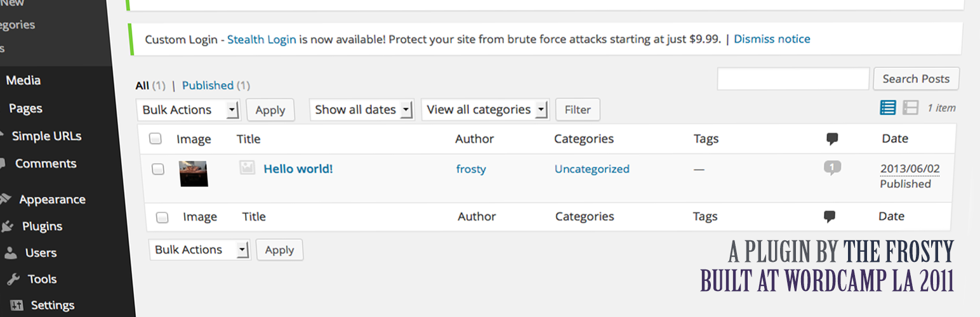Click the comments column header icon
This screenshot has width=980, height=317.
[x=831, y=139]
